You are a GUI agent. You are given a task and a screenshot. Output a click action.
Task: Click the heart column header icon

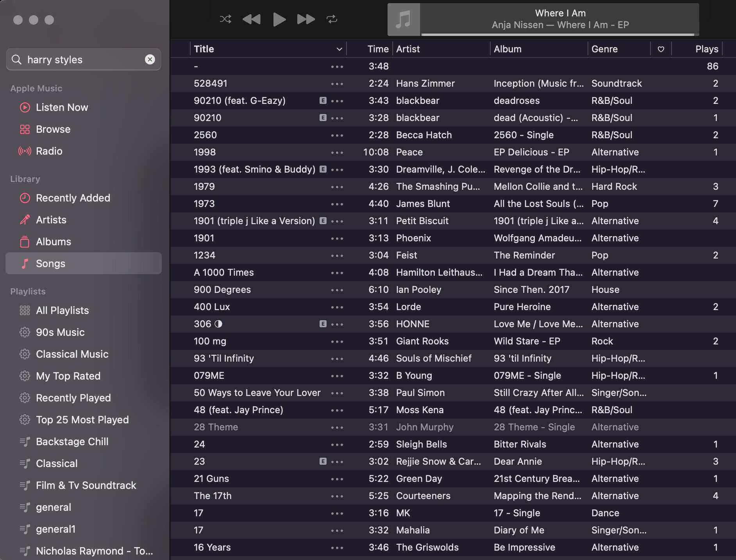click(661, 49)
